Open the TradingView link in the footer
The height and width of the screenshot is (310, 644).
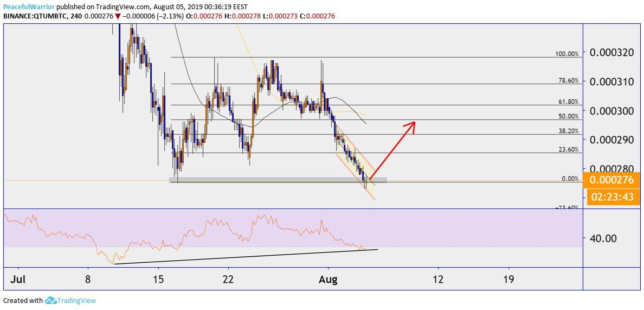[x=76, y=301]
